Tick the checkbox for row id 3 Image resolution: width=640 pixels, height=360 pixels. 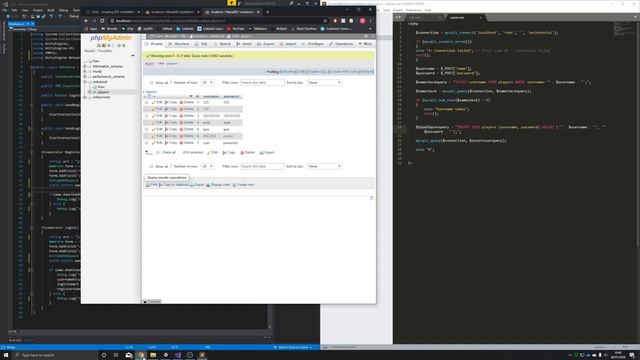pyautogui.click(x=147, y=116)
